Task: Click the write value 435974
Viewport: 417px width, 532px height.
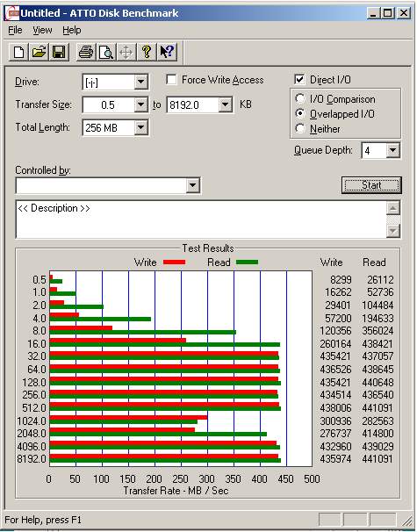Action: tap(335, 459)
